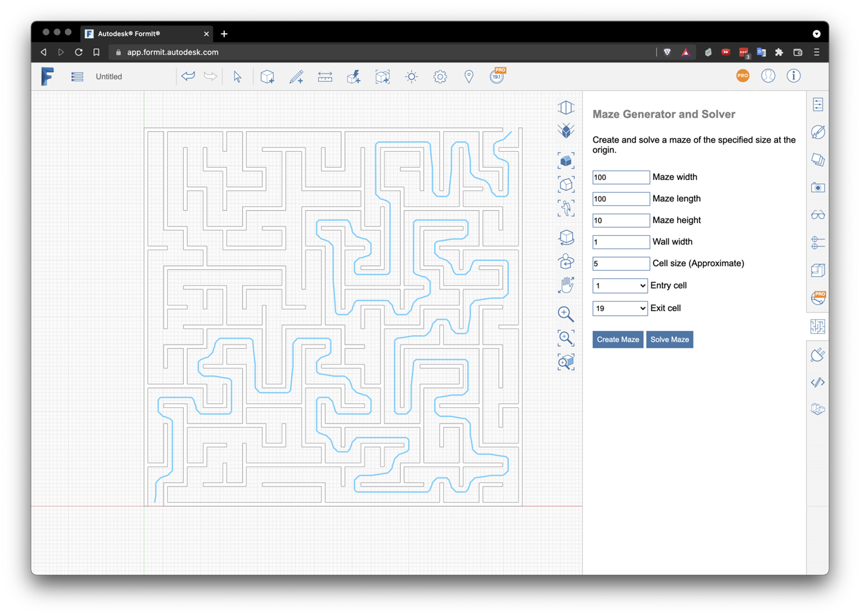Expand the Exit cell dropdown
860x616 pixels.
point(620,309)
